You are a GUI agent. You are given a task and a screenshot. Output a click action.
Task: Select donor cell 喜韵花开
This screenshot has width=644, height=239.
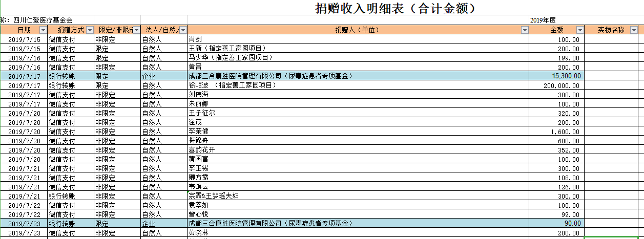coord(202,150)
